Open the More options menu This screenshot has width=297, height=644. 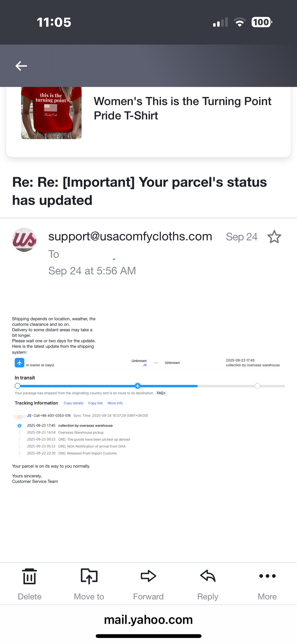[x=267, y=576]
